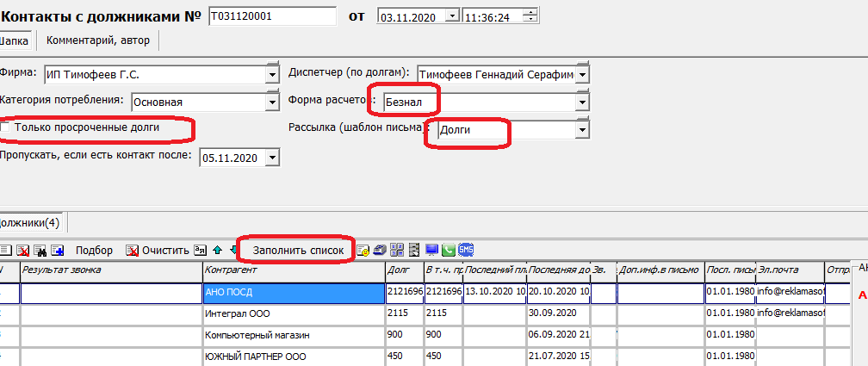Click the green phone call icon
Screen dimensions: 868x366
449,250
